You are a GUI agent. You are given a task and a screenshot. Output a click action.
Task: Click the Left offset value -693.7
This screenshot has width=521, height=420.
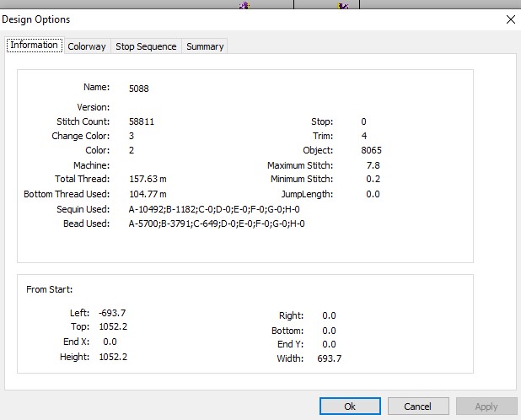pos(112,313)
